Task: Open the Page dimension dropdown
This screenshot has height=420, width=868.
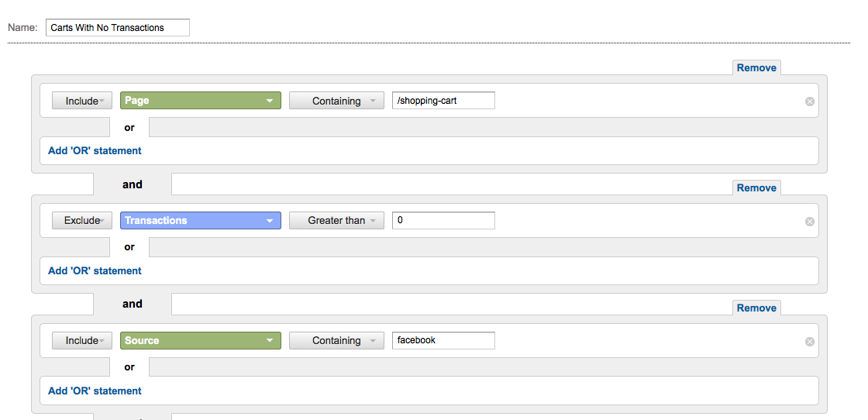Action: click(201, 101)
